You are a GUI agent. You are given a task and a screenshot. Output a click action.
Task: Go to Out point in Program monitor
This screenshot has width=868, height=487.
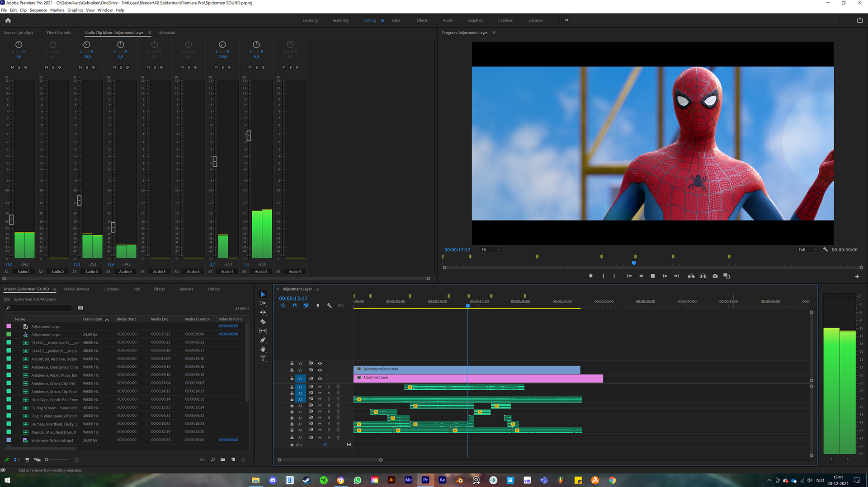point(676,276)
